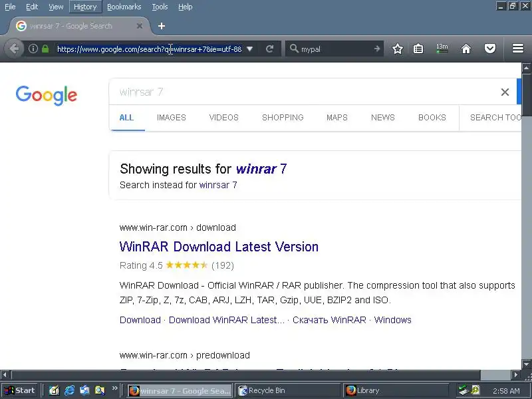Image resolution: width=532 pixels, height=399 pixels.
Task: Submit mypal search with the go arrow
Action: click(x=377, y=49)
